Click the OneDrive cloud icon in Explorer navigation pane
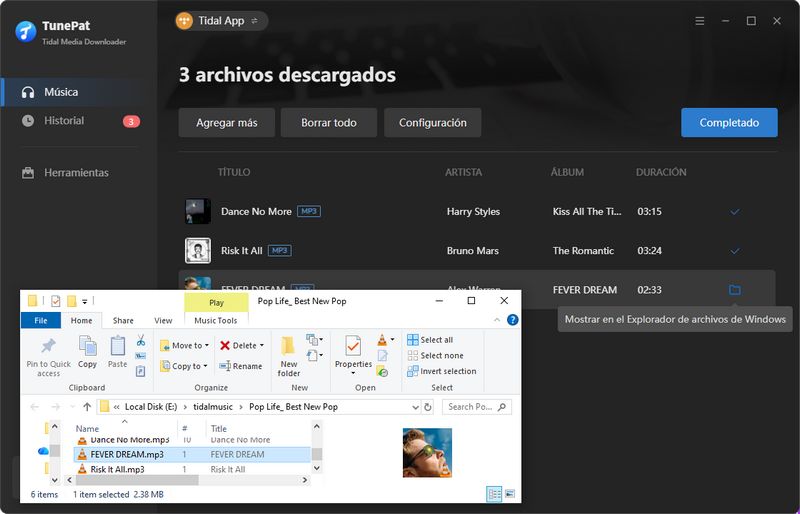Viewport: 800px width, 514px height. tap(43, 451)
